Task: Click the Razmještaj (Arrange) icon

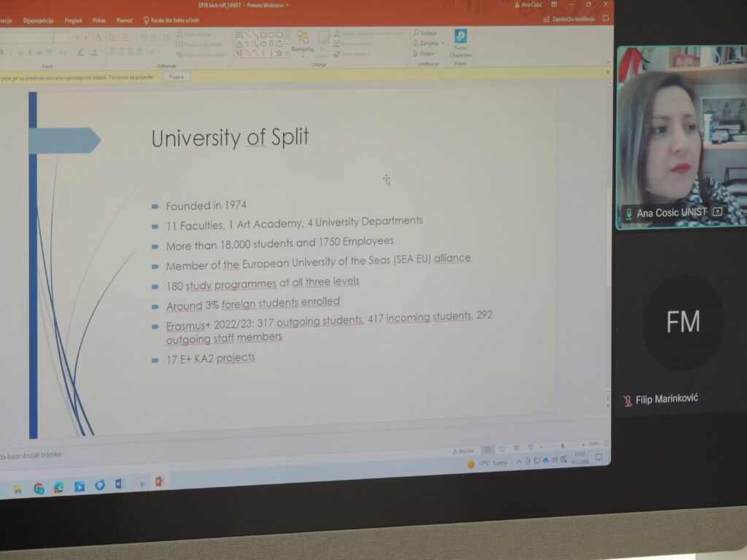Action: (x=302, y=41)
